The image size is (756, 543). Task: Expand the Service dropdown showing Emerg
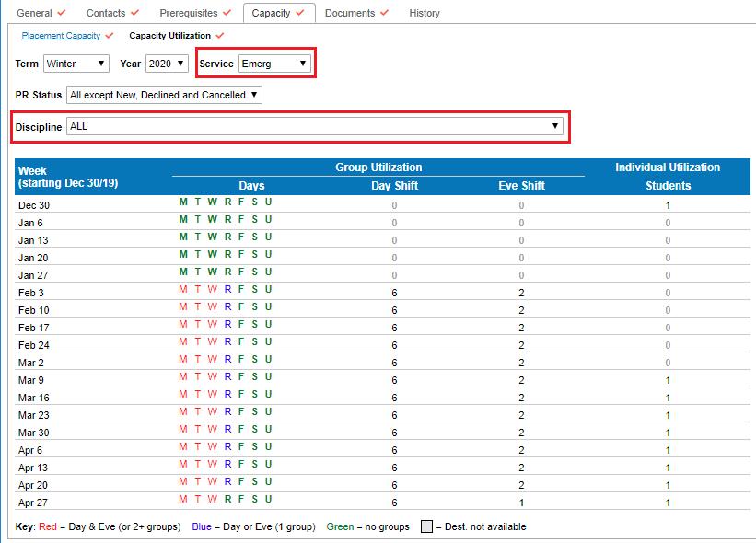(x=274, y=64)
